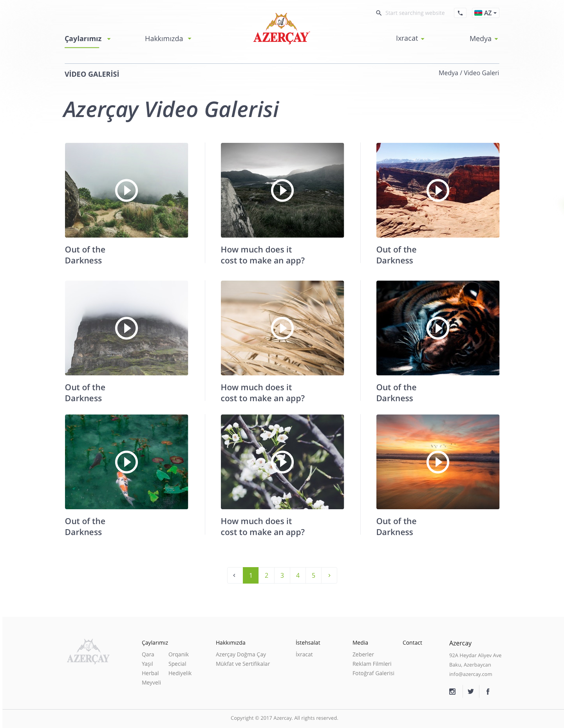Play the tiger video
This screenshot has width=564, height=728.
tap(438, 328)
